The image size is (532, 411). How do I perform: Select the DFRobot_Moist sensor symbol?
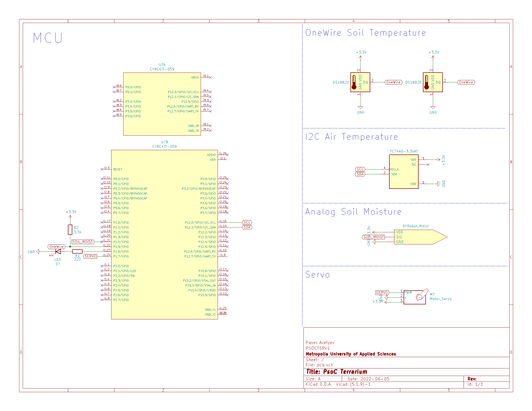pyautogui.click(x=421, y=237)
